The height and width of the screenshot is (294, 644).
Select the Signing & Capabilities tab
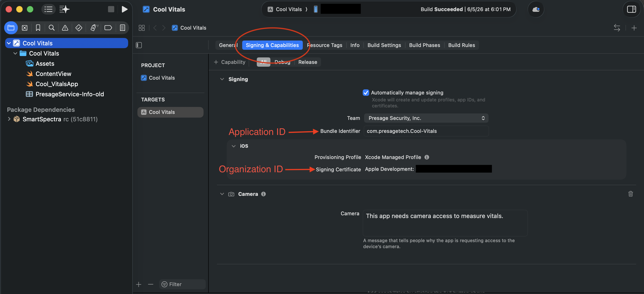pos(272,45)
